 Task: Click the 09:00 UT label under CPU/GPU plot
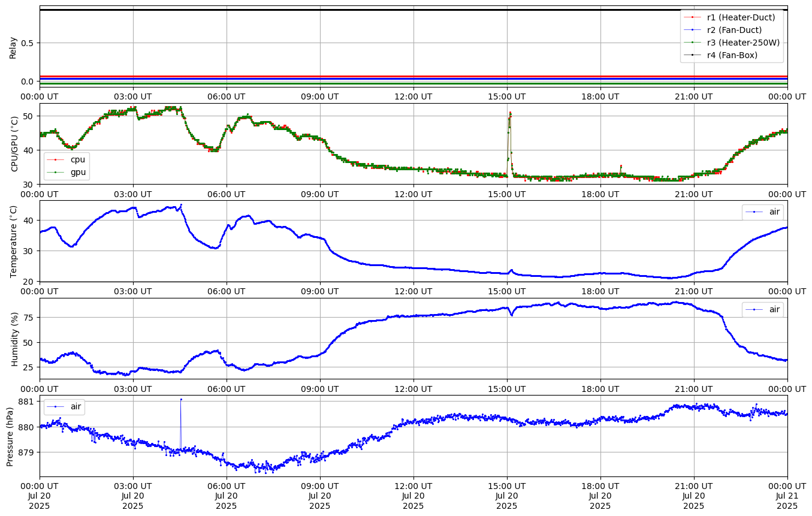pyautogui.click(x=320, y=193)
